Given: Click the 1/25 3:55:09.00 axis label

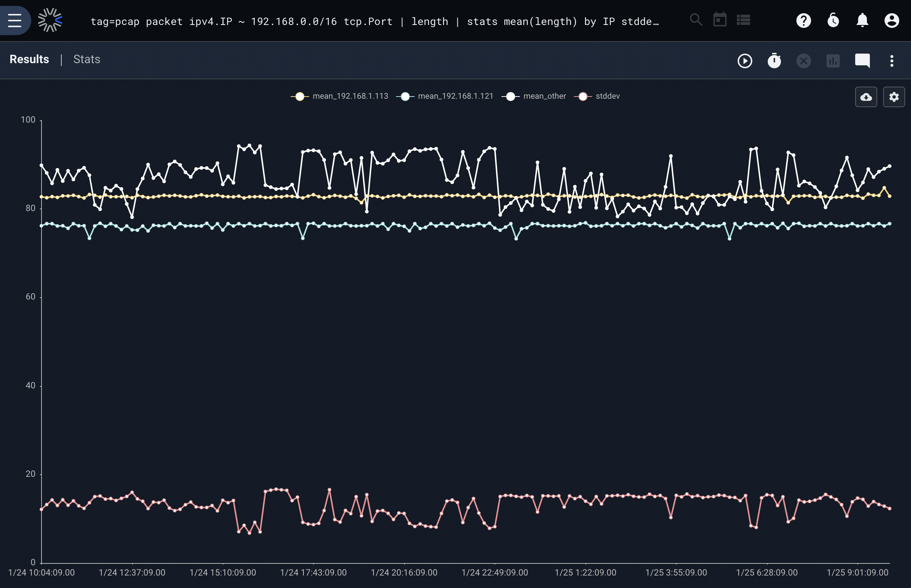Looking at the screenshot, I should click(676, 572).
